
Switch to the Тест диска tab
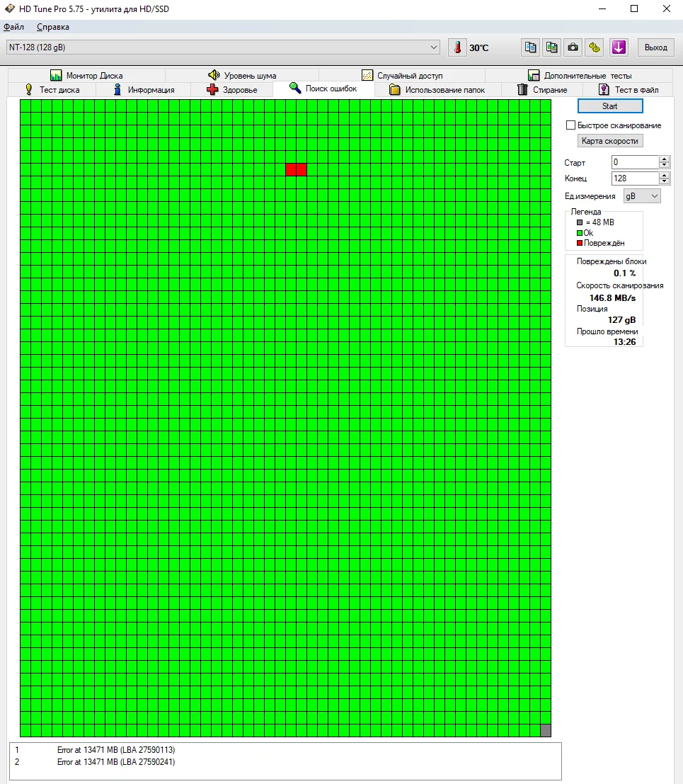point(52,89)
